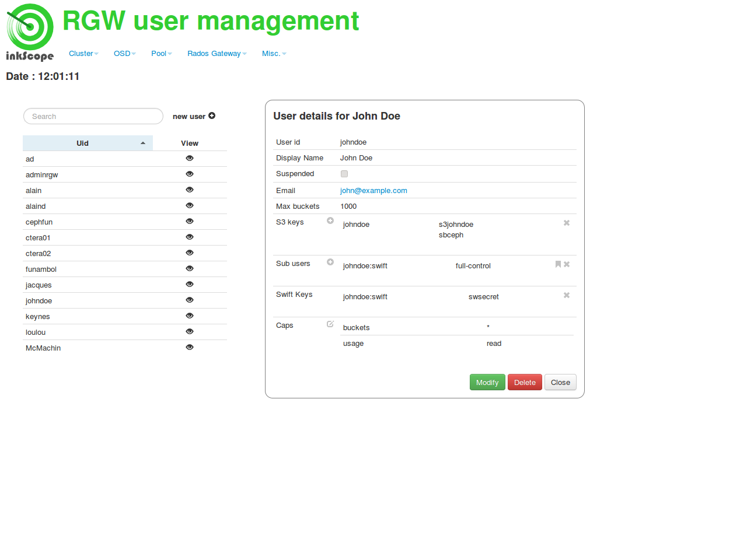Viewport: 747px width, 560px height.
Task: Click the funambol uid text
Action: [x=41, y=269]
